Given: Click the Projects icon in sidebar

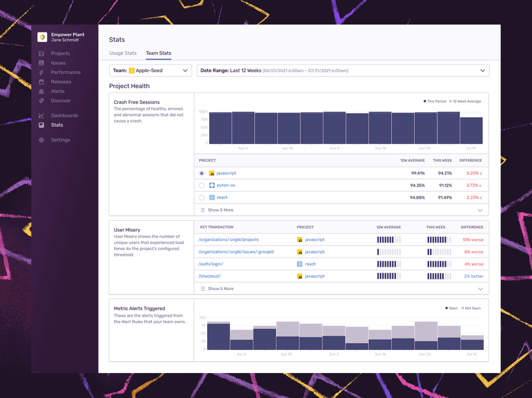Looking at the screenshot, I should pos(41,53).
